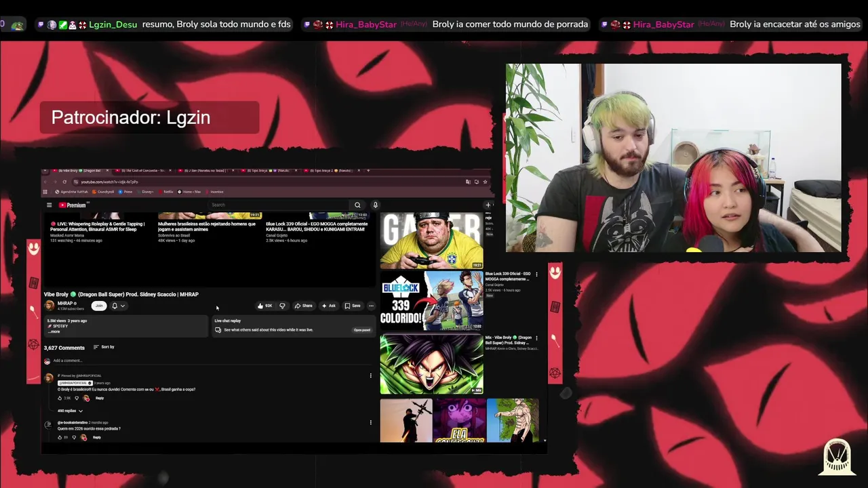Open the Crunchyroll bookmark

103,192
